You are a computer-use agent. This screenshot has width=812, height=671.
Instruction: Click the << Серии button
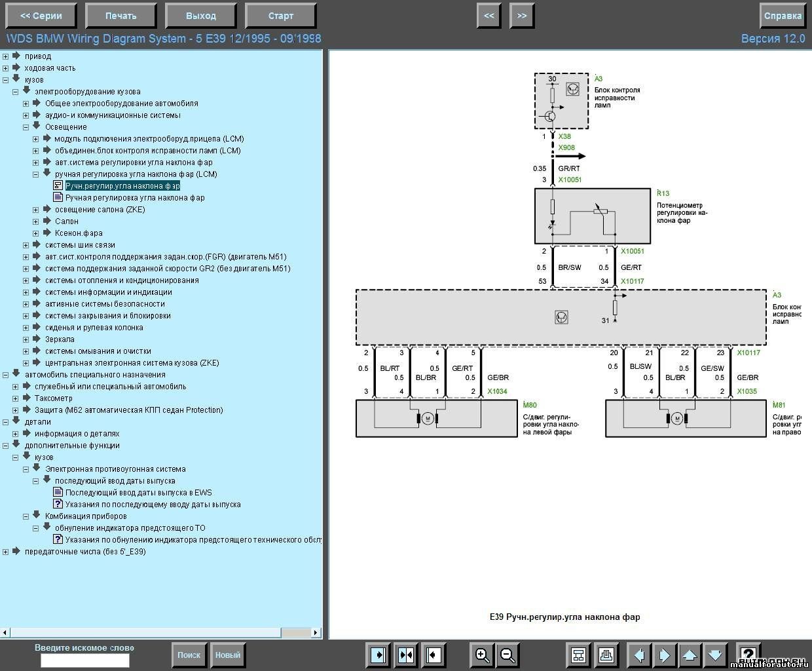pos(41,16)
